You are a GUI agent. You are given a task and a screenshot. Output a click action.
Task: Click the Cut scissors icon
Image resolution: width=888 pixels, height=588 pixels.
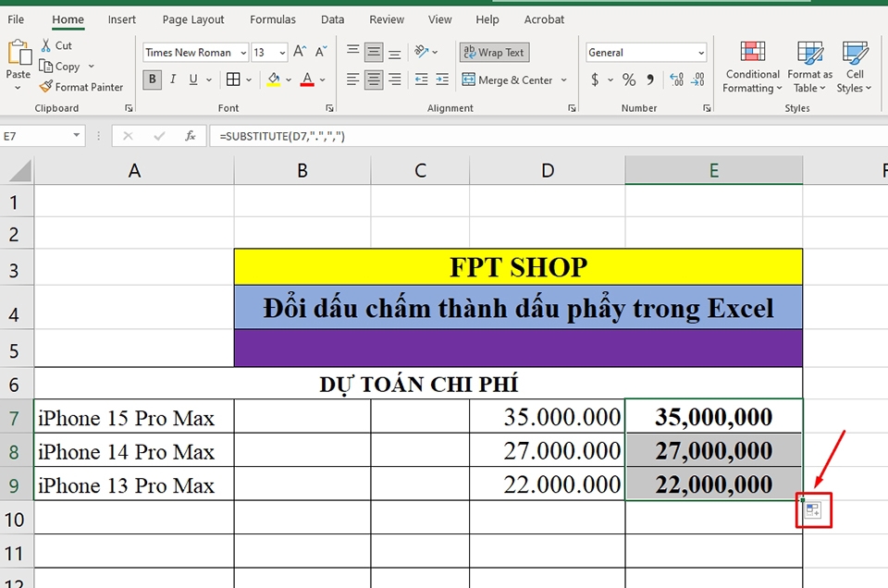[46, 45]
